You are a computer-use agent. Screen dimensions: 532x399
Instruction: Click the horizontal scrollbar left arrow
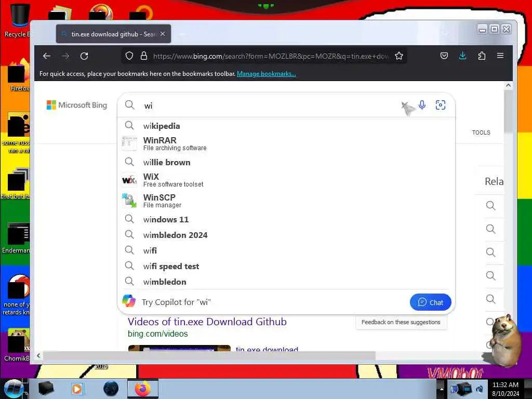38,355
